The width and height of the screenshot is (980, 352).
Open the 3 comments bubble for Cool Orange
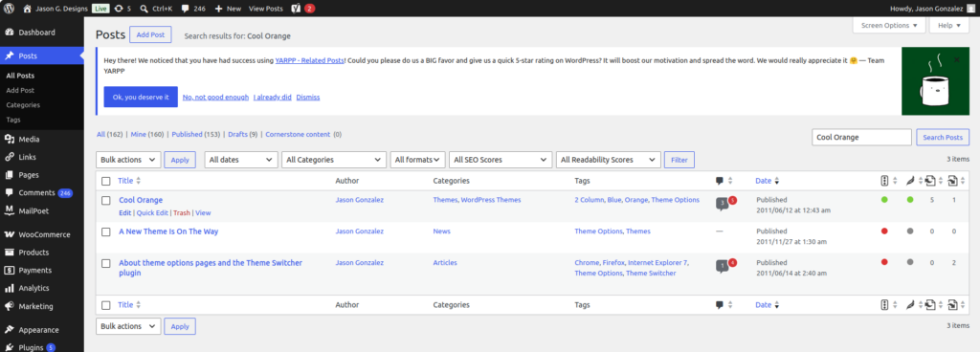coord(722,204)
